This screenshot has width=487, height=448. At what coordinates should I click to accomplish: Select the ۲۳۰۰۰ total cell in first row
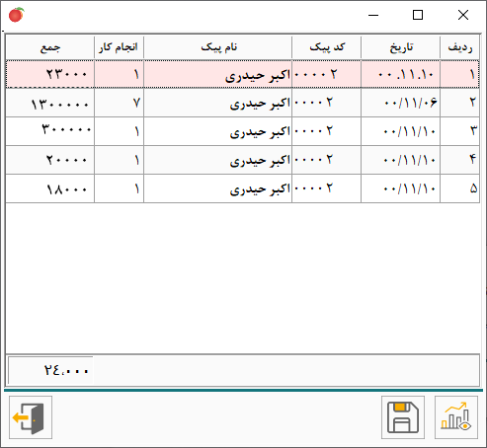49,74
